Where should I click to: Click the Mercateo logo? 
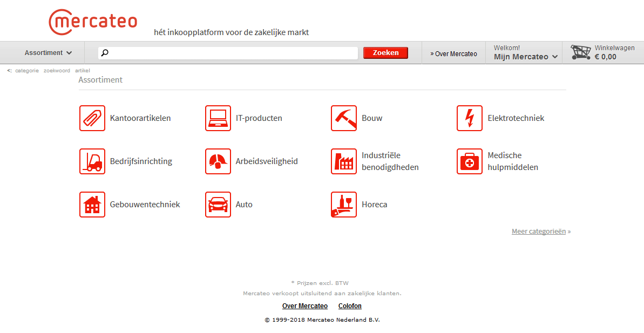click(x=93, y=23)
